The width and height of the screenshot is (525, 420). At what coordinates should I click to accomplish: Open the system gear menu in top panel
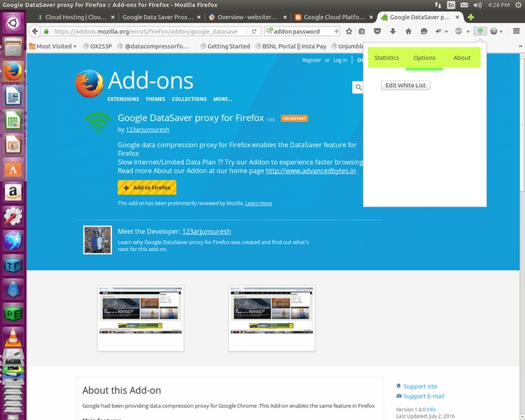[519, 5]
